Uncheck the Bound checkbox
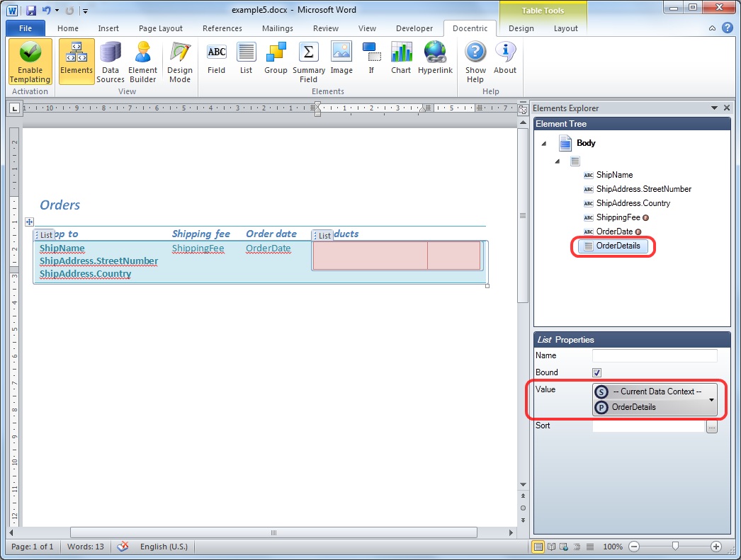Viewport: 741px width, 560px height. click(x=596, y=372)
